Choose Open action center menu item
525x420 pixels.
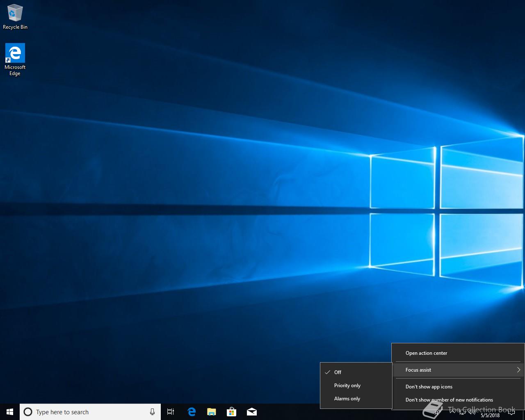pos(426,353)
